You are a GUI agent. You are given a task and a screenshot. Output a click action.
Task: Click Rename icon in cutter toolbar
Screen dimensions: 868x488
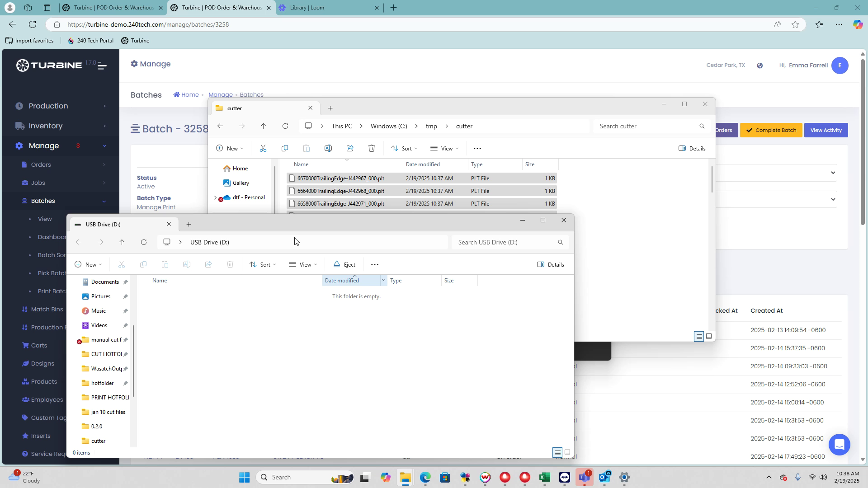tap(328, 149)
